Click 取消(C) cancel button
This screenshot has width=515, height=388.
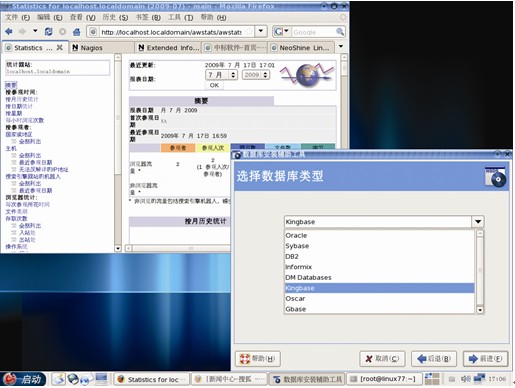pos(382,359)
